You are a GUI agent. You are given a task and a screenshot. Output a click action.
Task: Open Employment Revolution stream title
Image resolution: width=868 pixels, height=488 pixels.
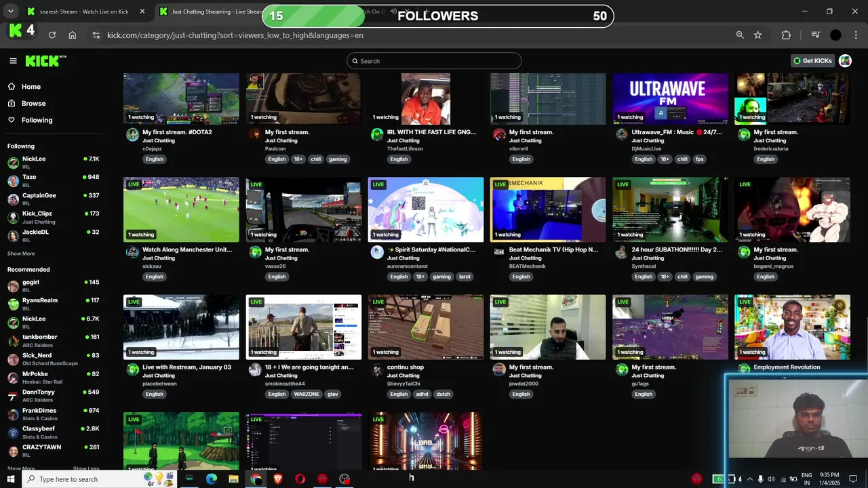pyautogui.click(x=787, y=367)
